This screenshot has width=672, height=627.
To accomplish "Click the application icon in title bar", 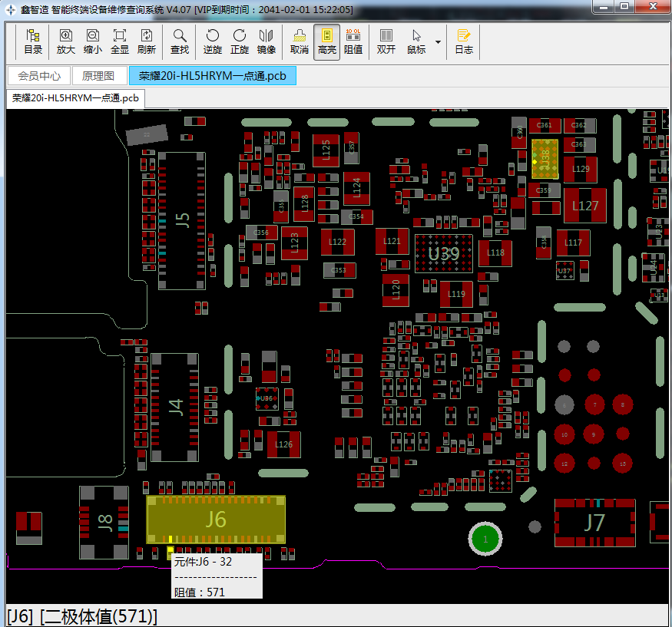I will 11,9.
